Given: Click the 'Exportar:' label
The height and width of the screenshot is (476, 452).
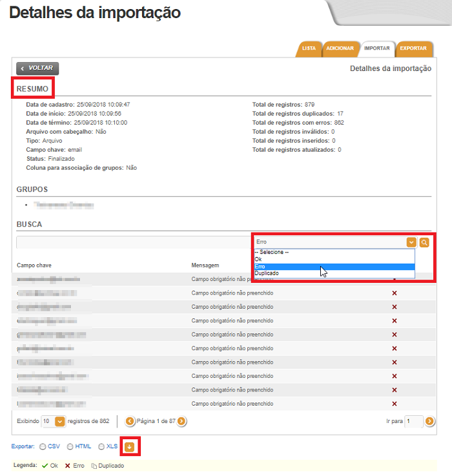Looking at the screenshot, I should coord(23,446).
